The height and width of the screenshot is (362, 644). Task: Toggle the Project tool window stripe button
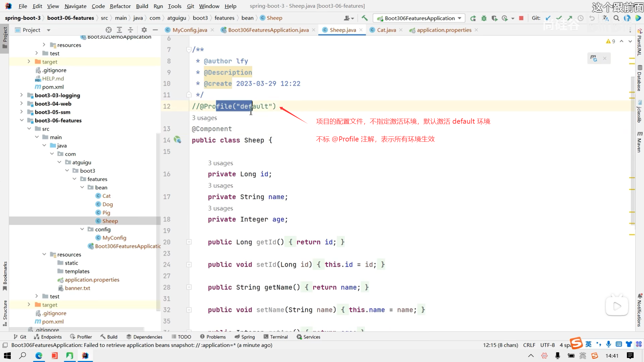tap(5, 37)
